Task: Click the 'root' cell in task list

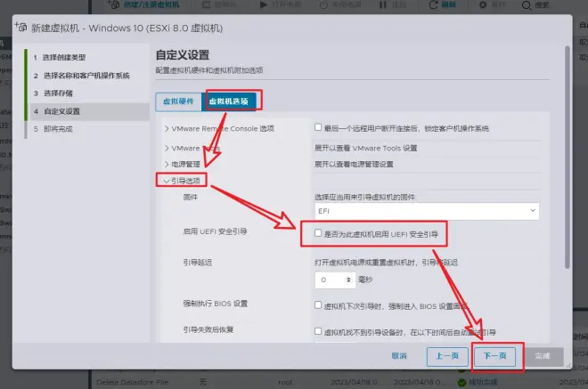Action: pos(285,382)
